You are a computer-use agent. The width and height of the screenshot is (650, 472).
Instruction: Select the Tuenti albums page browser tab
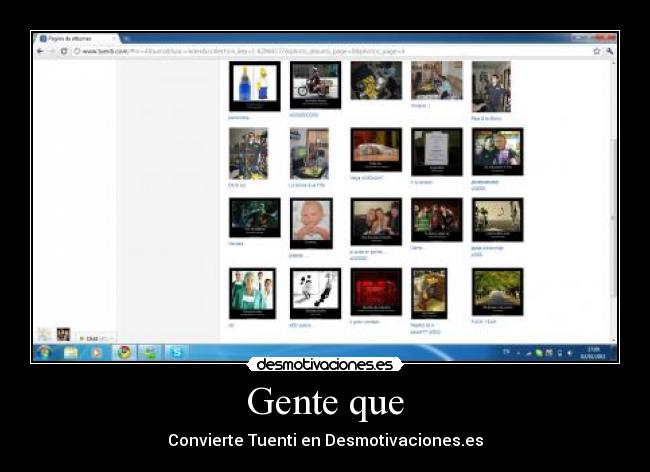pyautogui.click(x=78, y=39)
